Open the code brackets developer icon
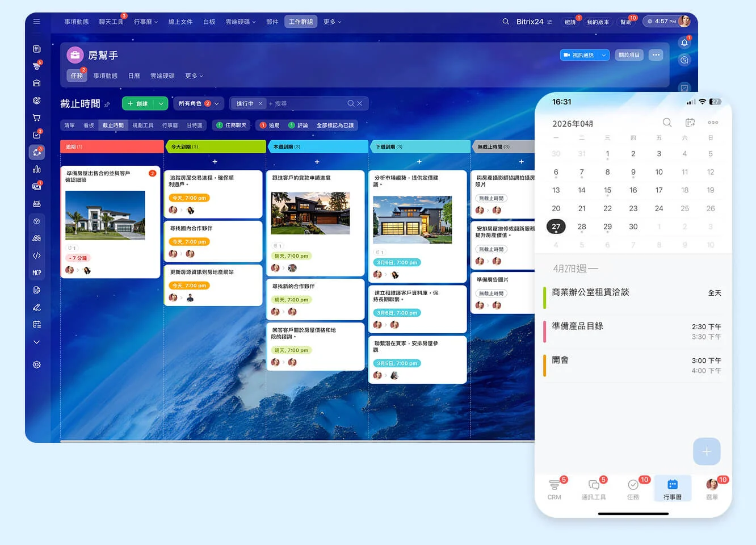The width and height of the screenshot is (756, 545). [37, 255]
